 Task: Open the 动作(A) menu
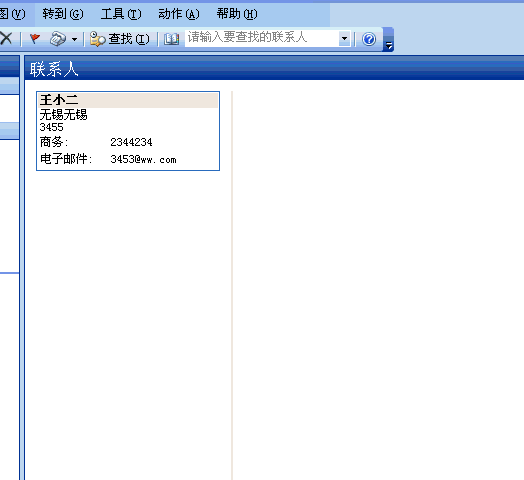179,14
